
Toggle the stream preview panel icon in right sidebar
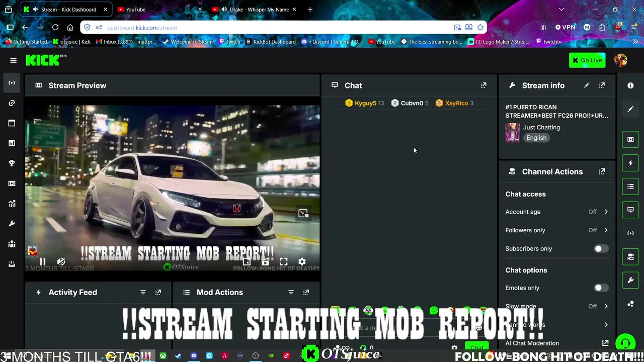630,139
